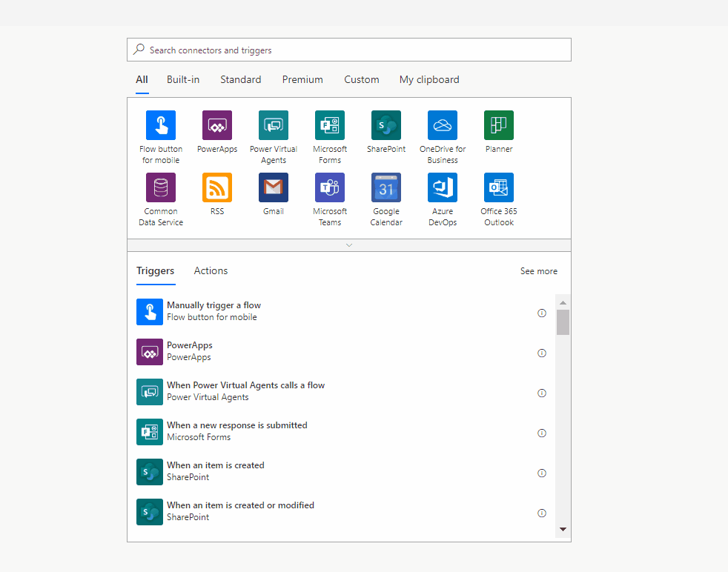
Task: Show info for Manually trigger a flow
Action: (541, 313)
